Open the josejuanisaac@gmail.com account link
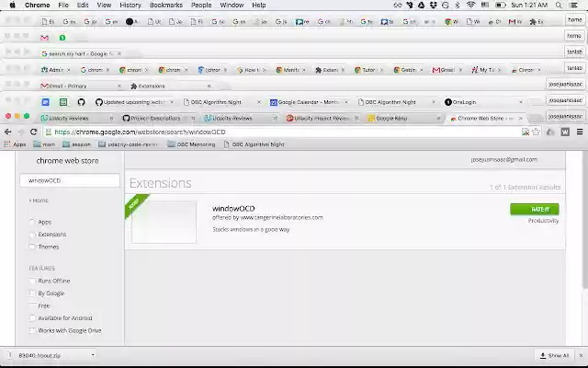Viewport: 588px width, 368px height. coord(503,159)
